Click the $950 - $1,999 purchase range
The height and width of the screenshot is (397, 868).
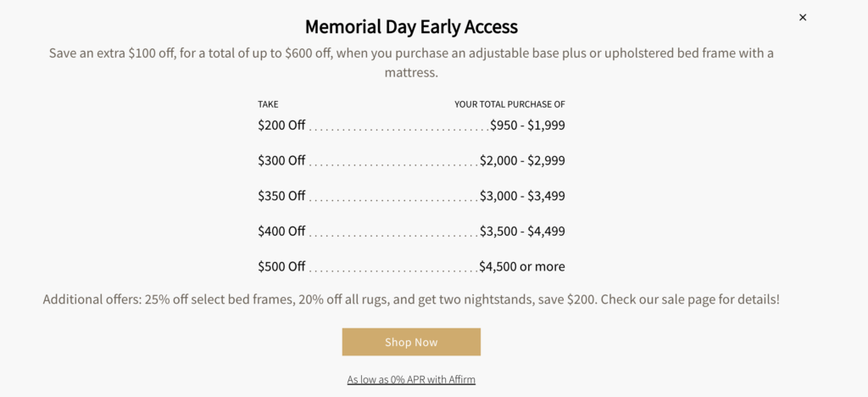pyautogui.click(x=527, y=126)
